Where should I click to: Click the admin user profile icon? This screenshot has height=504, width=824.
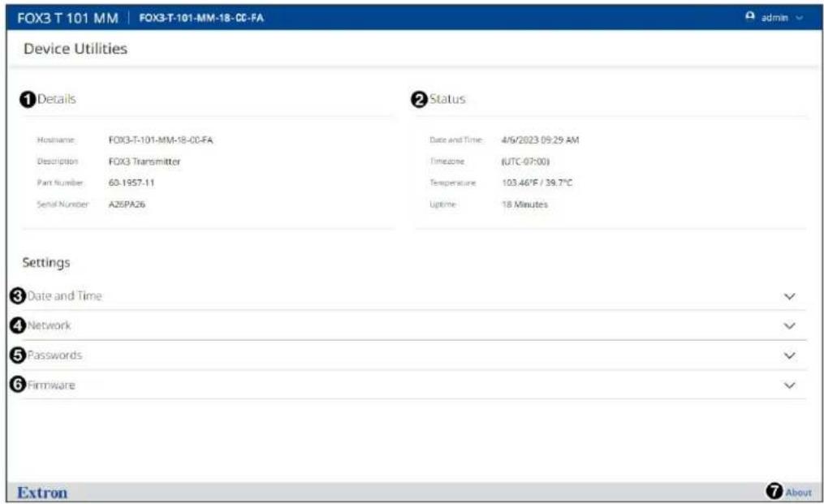(x=750, y=16)
